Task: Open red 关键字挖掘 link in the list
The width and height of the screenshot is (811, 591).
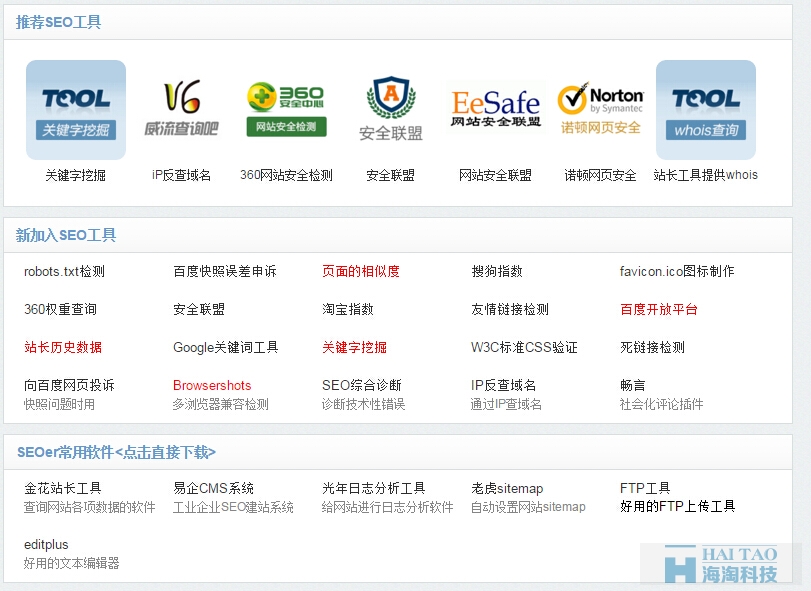Action: point(354,347)
